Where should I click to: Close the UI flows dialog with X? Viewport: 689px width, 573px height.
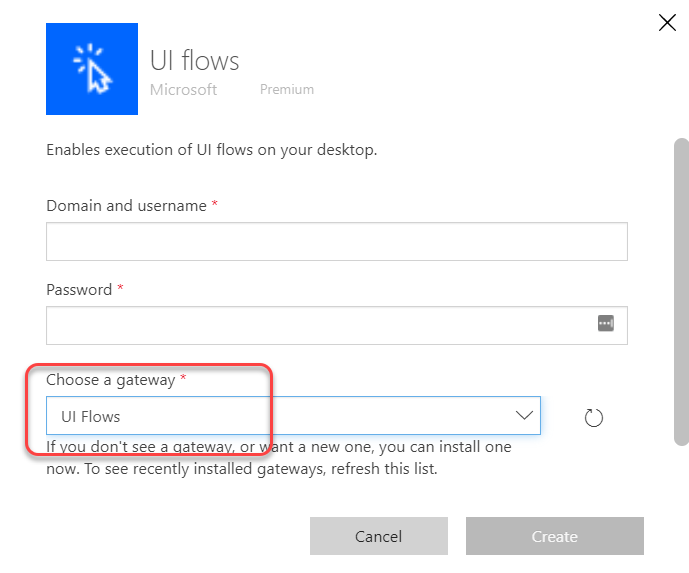pos(667,22)
